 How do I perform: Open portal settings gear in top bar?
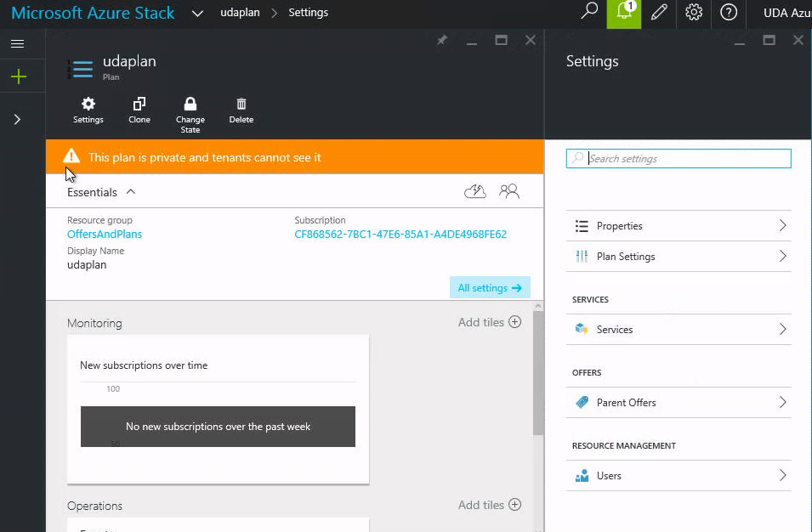[x=694, y=13]
